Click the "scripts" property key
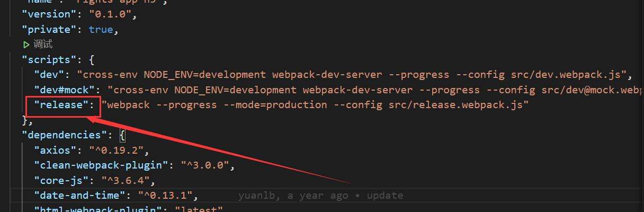This screenshot has height=212, width=644. click(x=50, y=59)
